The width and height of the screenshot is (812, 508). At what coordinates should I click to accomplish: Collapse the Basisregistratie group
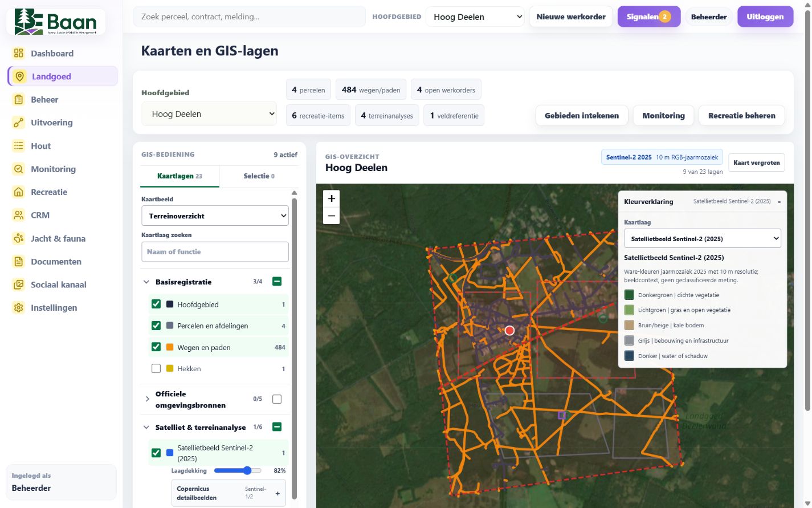(146, 282)
